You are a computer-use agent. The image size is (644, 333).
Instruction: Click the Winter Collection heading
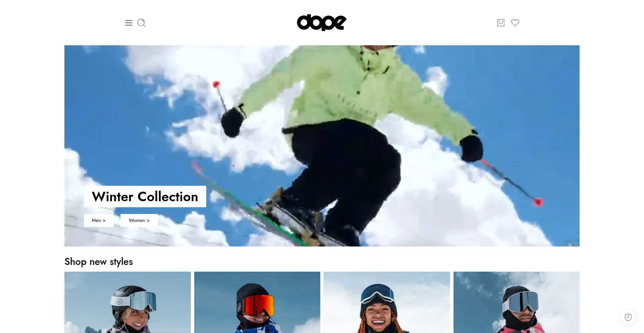point(145,197)
